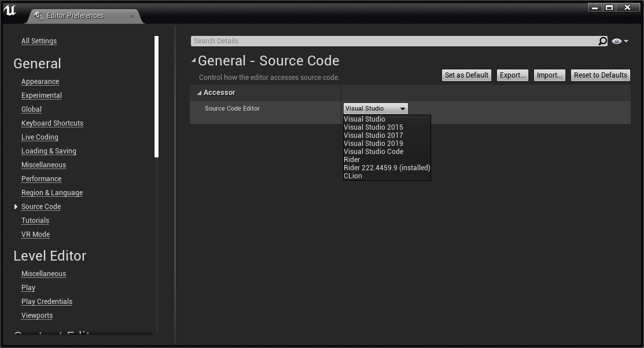Click the sidebar vertical scrollbar thumb
The image size is (644, 348).
(x=156, y=97)
